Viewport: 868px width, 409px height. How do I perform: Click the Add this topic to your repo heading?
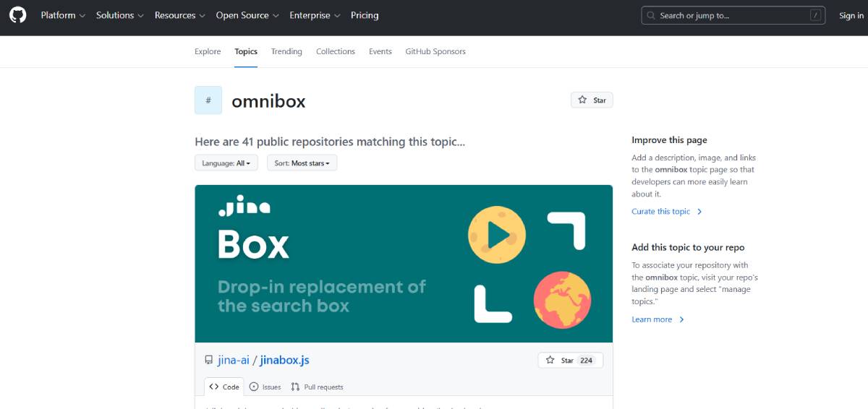coord(688,247)
